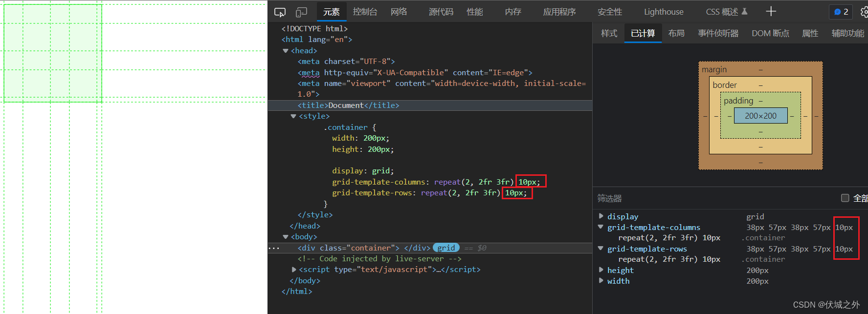Open the 内存 tab
Screen dimensions: 868x314
point(513,12)
